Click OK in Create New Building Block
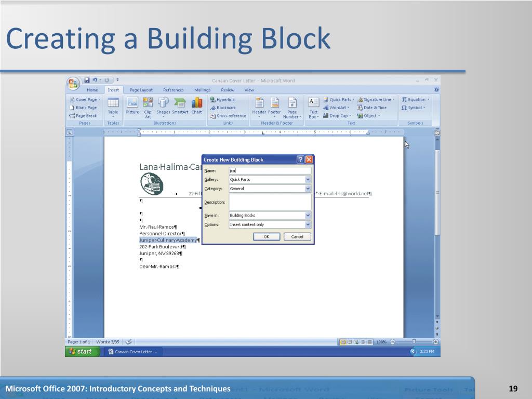This screenshot has width=532, height=399. click(267, 236)
